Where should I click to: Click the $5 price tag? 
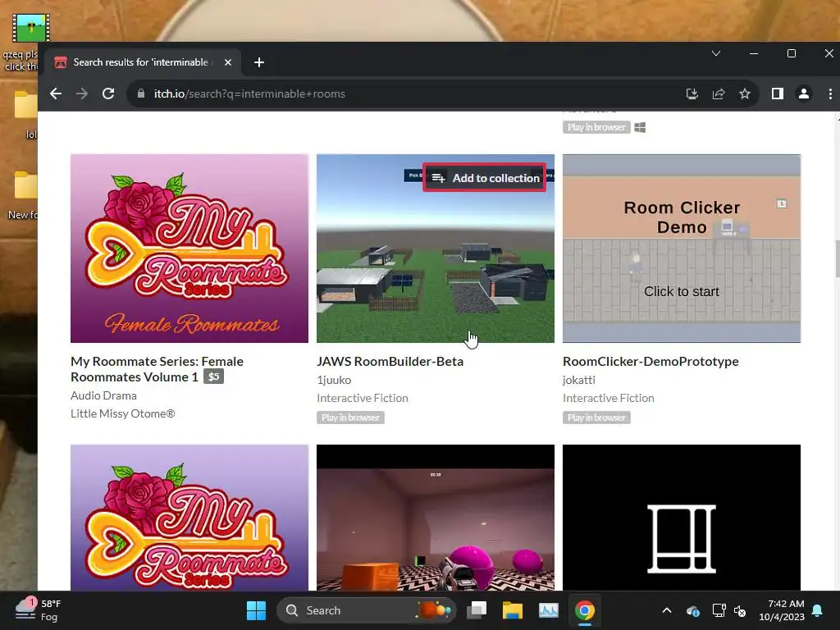pos(214,377)
